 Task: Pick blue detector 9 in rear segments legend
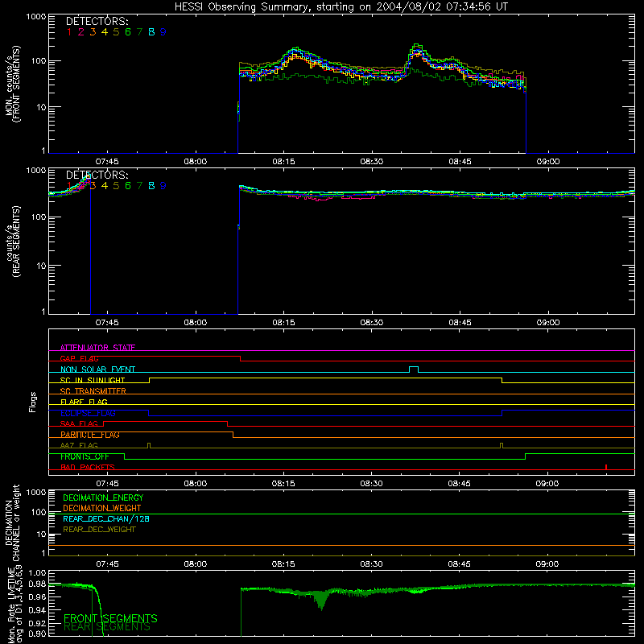click(x=163, y=186)
